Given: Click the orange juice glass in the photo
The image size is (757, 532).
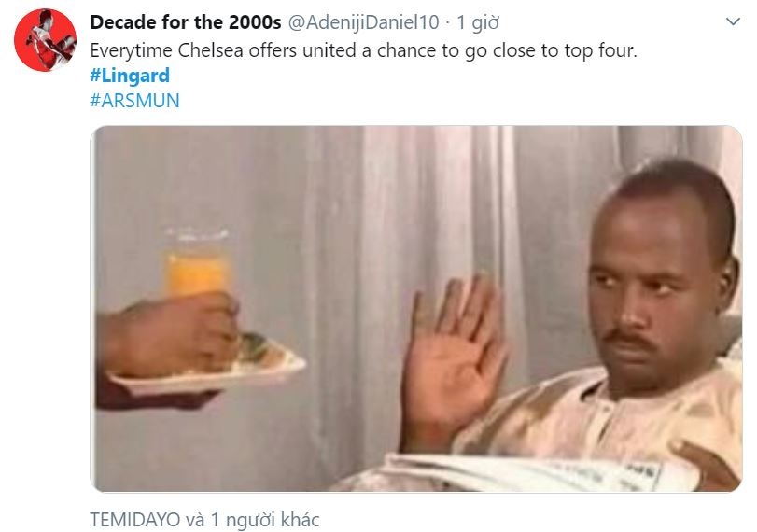Looking at the screenshot, I should pos(198,263).
